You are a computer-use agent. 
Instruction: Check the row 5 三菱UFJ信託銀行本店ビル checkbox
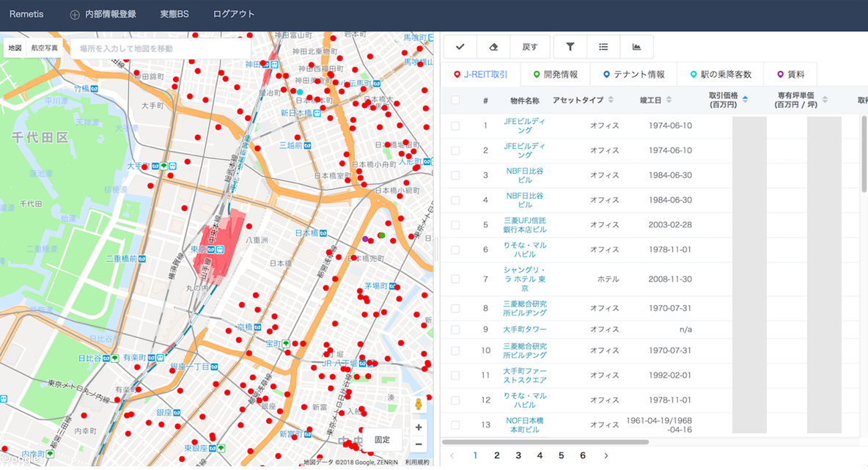(455, 225)
